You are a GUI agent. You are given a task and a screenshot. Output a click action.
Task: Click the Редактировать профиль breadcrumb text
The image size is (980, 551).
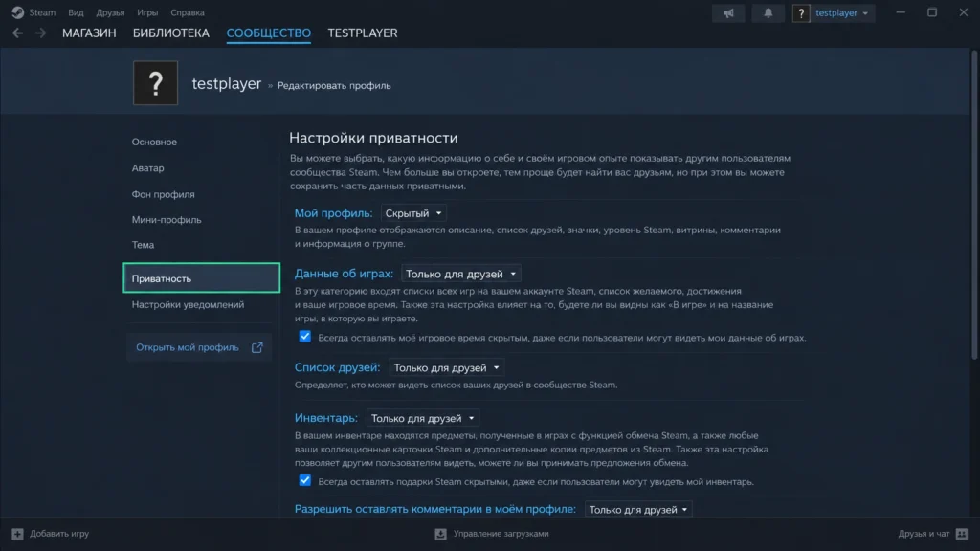[334, 85]
